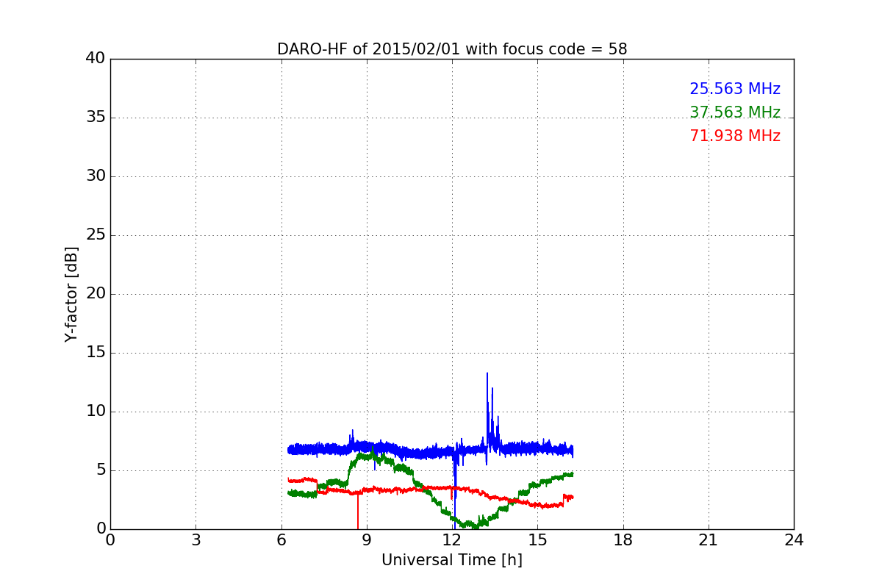The image size is (882, 588).
Task: Click the y-axis tick label '35'
Action: point(96,118)
